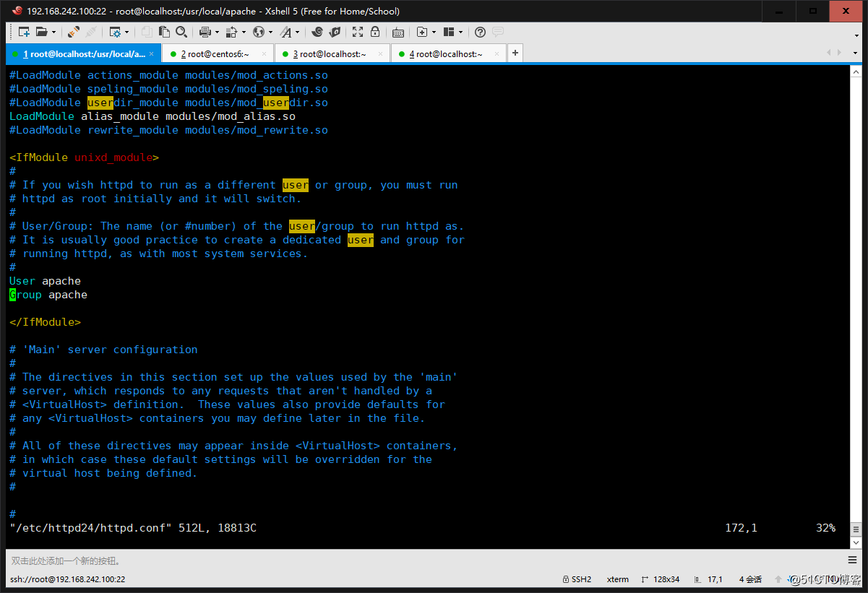Screen dimensions: 868x593
Task: Click the Paste clipboard icon
Action: click(164, 32)
